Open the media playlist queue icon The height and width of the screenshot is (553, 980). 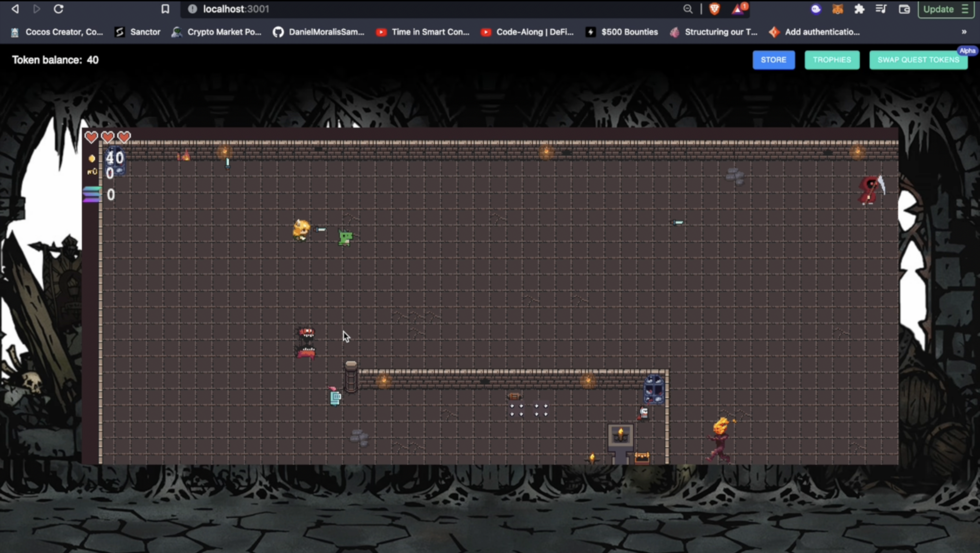pyautogui.click(x=881, y=9)
